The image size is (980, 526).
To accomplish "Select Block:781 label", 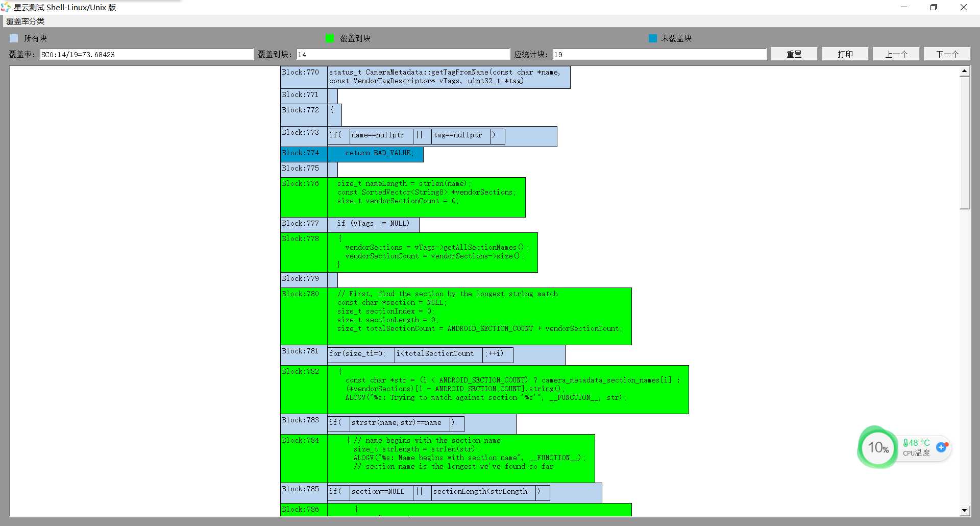I will [304, 355].
